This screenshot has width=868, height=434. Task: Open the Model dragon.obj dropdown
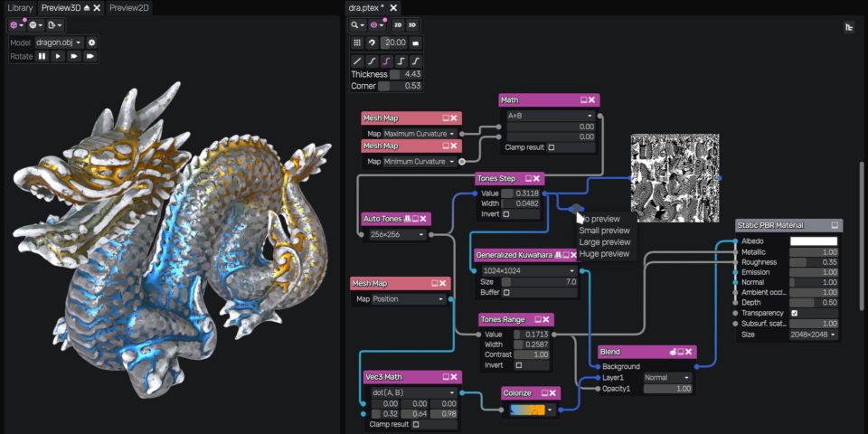point(60,42)
